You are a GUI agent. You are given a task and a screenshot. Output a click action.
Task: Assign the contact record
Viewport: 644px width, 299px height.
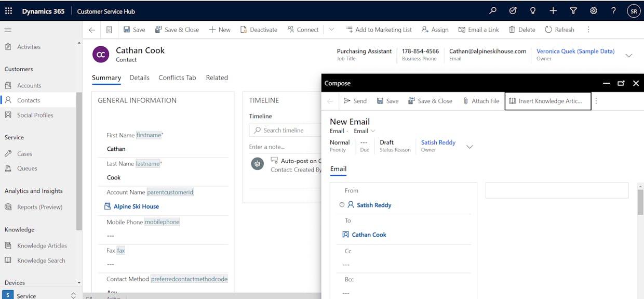(435, 30)
